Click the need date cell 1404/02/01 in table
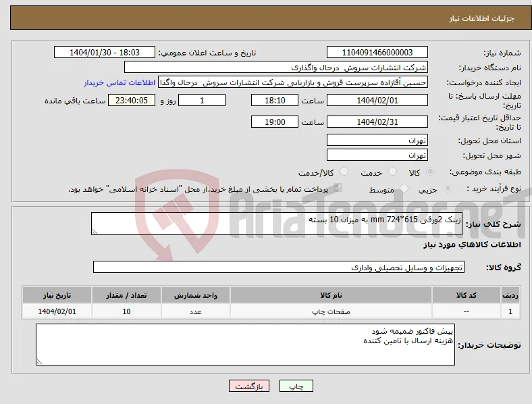This screenshot has height=404, width=532. (x=57, y=311)
